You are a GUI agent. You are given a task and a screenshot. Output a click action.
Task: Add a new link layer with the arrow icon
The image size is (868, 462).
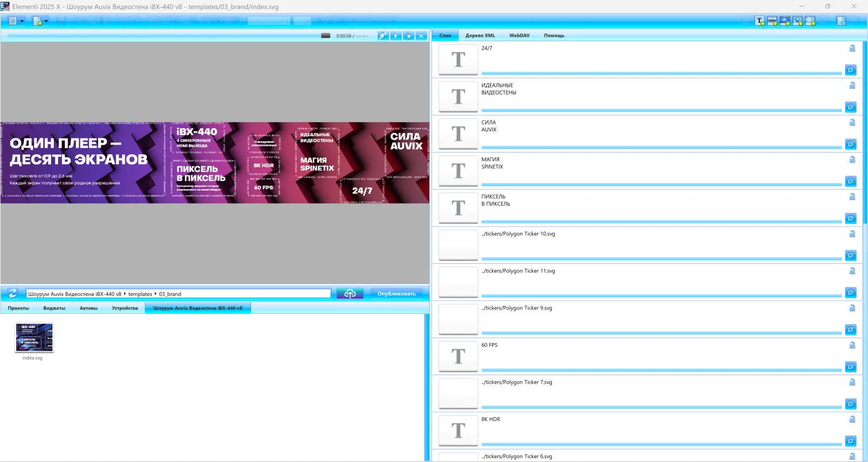point(810,21)
